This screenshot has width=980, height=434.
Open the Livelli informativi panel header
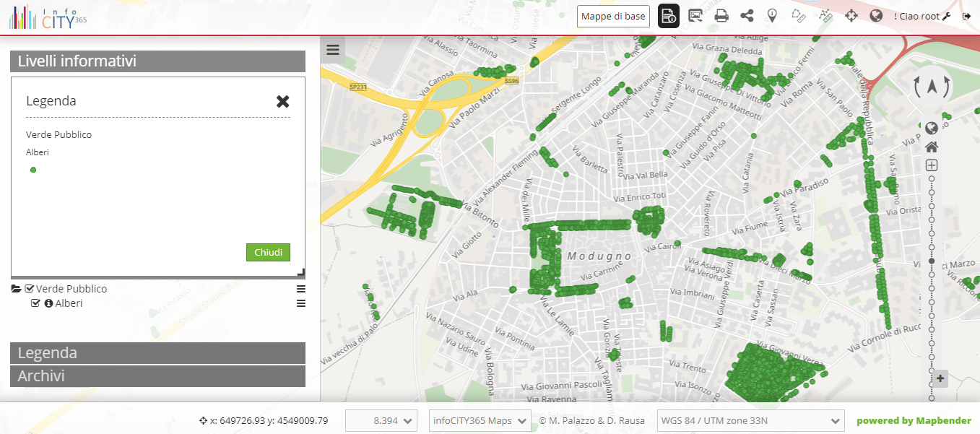tap(157, 61)
